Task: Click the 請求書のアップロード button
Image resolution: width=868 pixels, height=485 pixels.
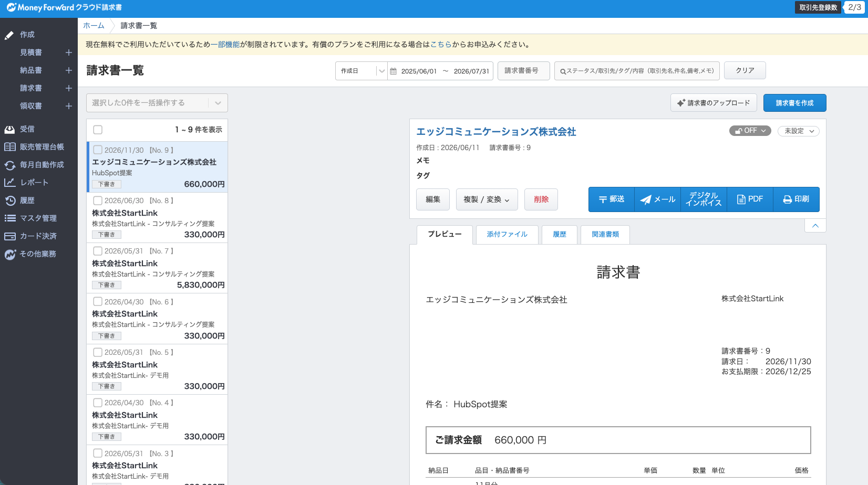Action: (x=714, y=103)
